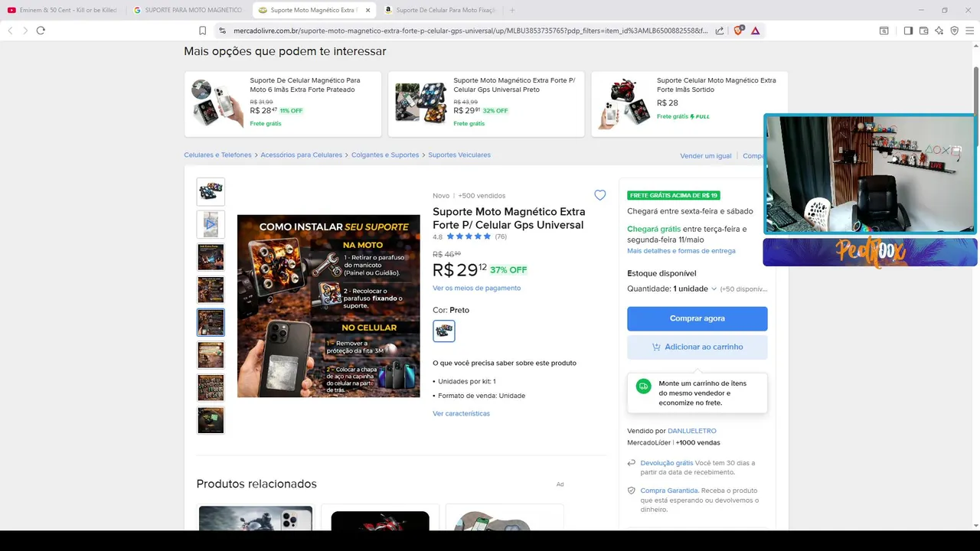The image size is (980, 551).
Task: Select the active Suporte Moto Magnético tab
Action: [x=314, y=10]
